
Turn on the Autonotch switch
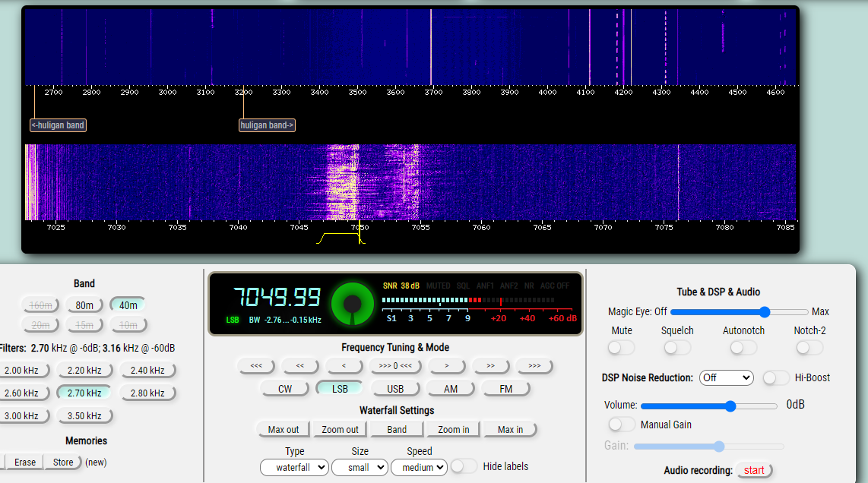point(743,348)
